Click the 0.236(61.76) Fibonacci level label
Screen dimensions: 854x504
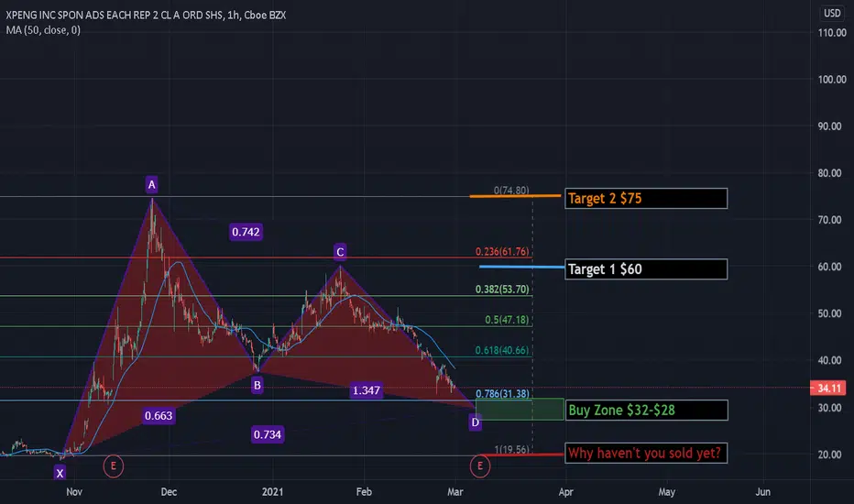pyautogui.click(x=501, y=252)
